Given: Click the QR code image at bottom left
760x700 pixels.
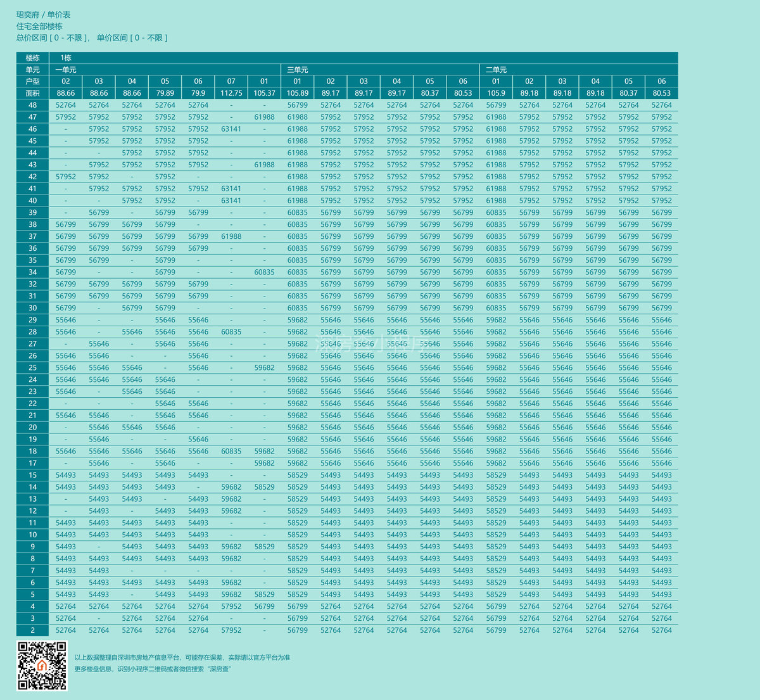Looking at the screenshot, I should 42,665.
